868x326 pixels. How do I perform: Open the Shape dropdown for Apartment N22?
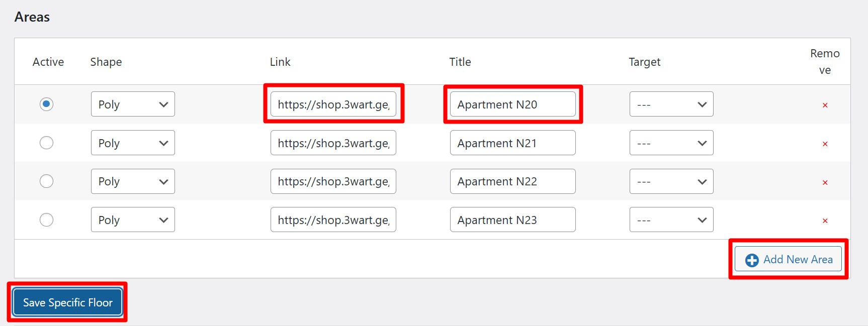[x=133, y=181]
